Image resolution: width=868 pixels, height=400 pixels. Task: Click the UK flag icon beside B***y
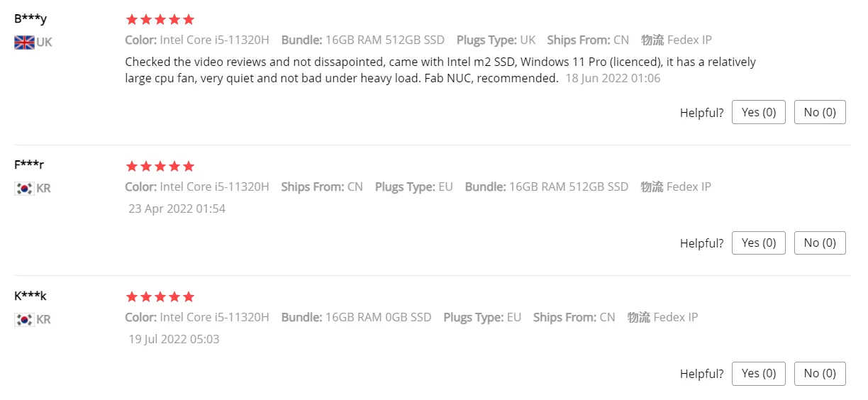24,43
